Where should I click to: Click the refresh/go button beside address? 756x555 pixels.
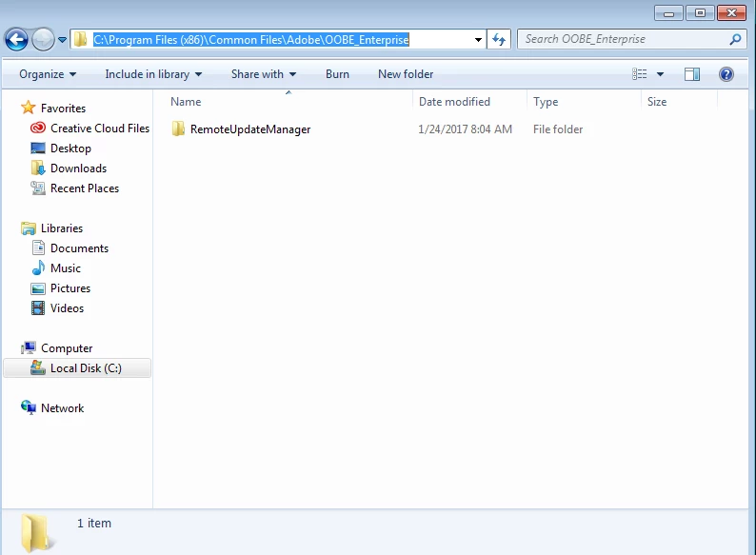click(499, 40)
